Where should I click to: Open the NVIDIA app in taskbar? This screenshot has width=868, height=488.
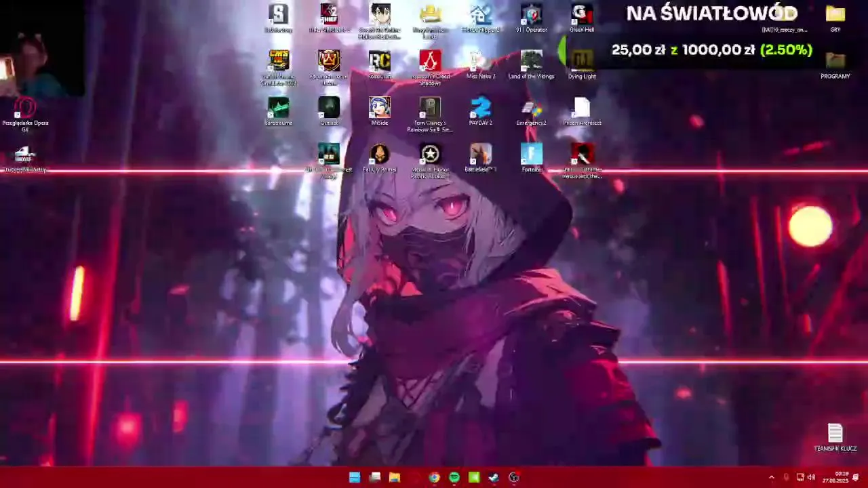(x=474, y=477)
